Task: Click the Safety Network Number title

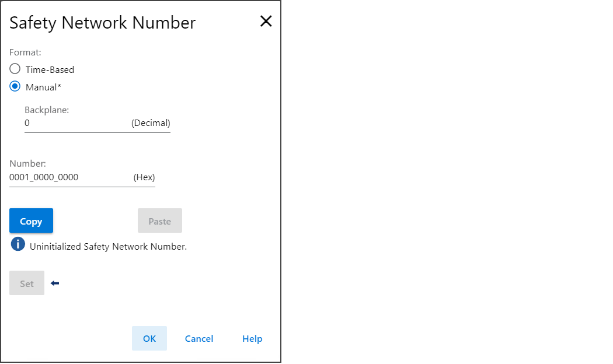Action: (x=102, y=23)
